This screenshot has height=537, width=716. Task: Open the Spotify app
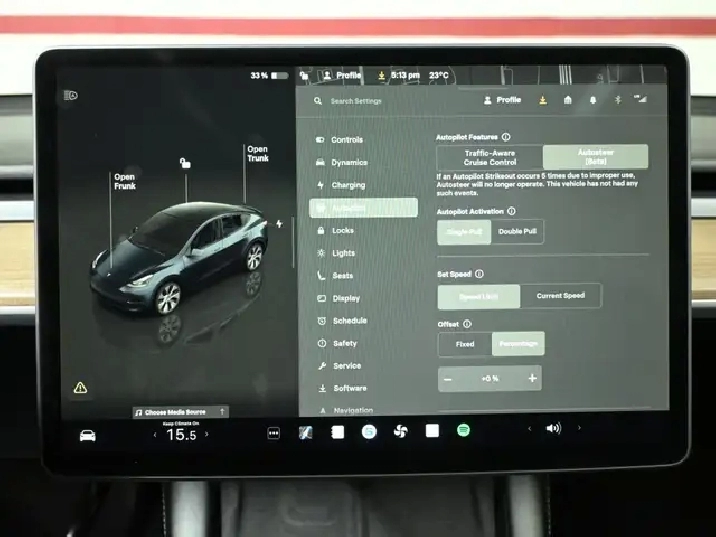[x=464, y=430]
